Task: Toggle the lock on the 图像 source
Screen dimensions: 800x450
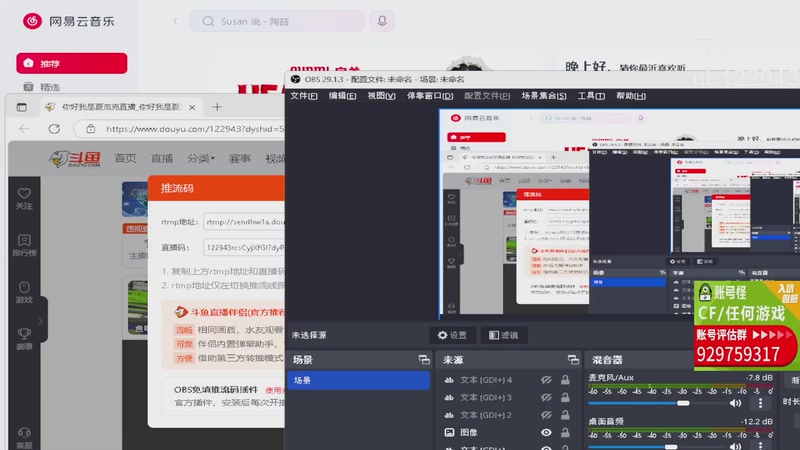Action: coord(565,433)
